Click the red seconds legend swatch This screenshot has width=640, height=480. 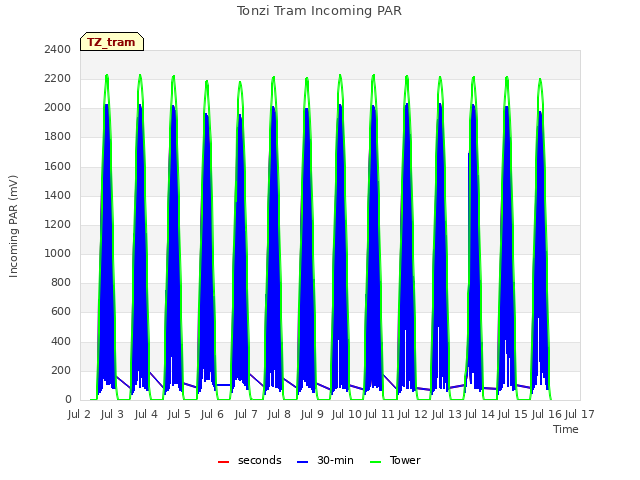click(x=224, y=462)
